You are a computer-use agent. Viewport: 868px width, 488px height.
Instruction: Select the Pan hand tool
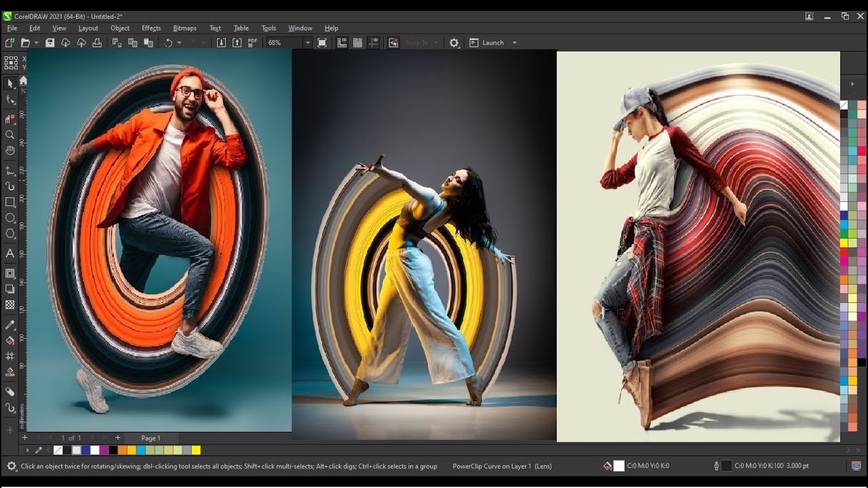click(x=10, y=150)
